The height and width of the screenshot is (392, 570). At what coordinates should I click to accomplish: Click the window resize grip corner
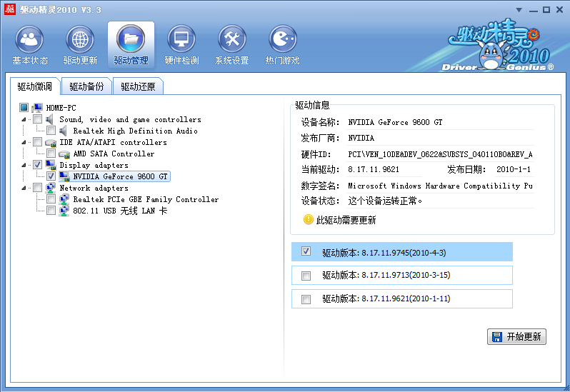(x=566, y=388)
